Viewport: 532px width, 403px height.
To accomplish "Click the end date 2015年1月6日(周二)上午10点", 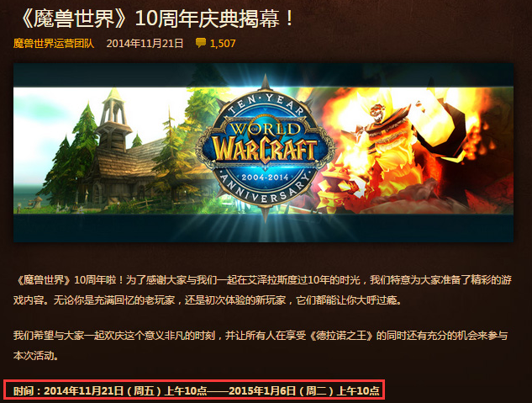I will 304,390.
